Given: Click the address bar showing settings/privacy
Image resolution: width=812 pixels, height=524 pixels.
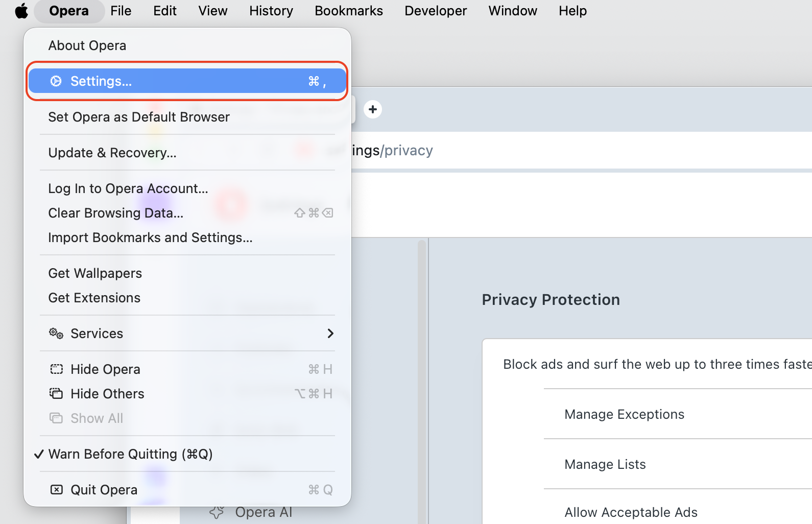Looking at the screenshot, I should (x=582, y=150).
